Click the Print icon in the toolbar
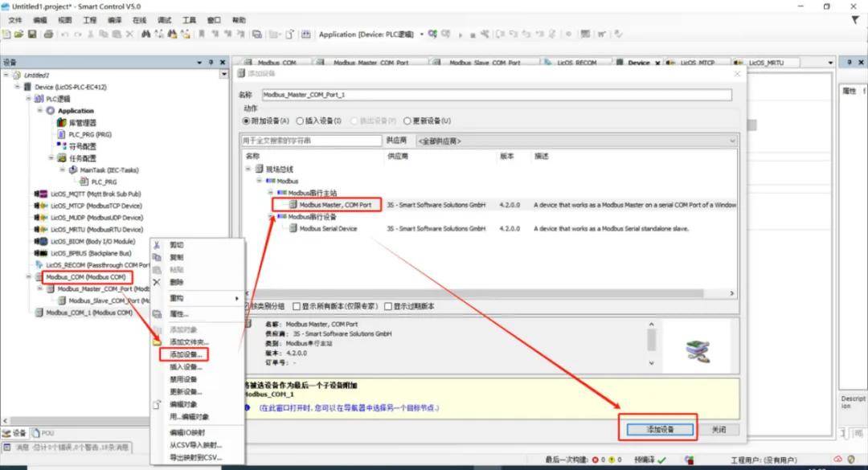Image resolution: width=868 pixels, height=470 pixels. (x=48, y=35)
